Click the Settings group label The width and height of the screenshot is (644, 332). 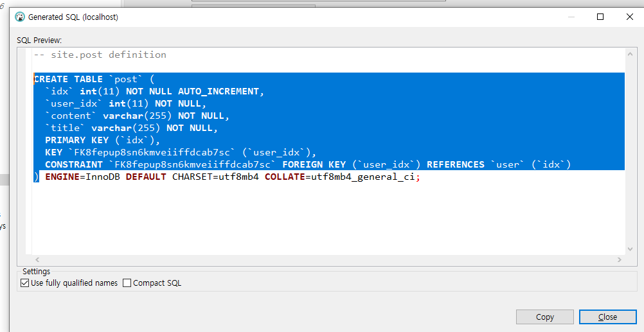click(x=36, y=271)
